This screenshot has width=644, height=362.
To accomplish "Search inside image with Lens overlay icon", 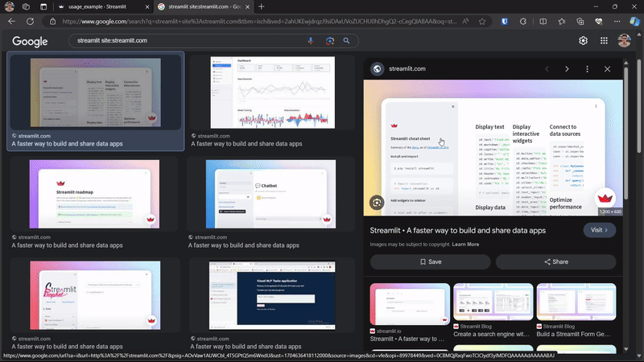I will [375, 202].
